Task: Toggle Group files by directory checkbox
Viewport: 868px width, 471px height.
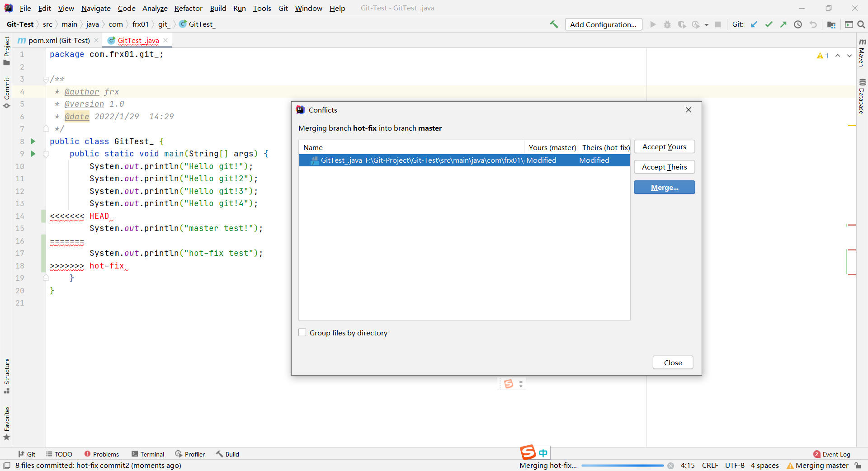Action: coord(302,333)
